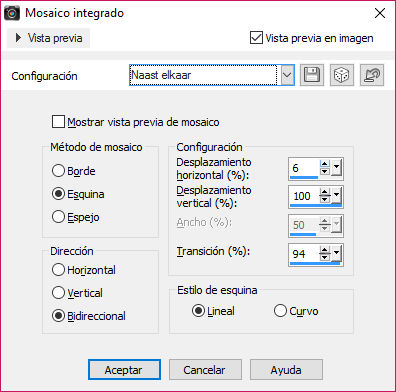This screenshot has width=396, height=392.
Task: Click the Ayuda button
Action: (286, 370)
